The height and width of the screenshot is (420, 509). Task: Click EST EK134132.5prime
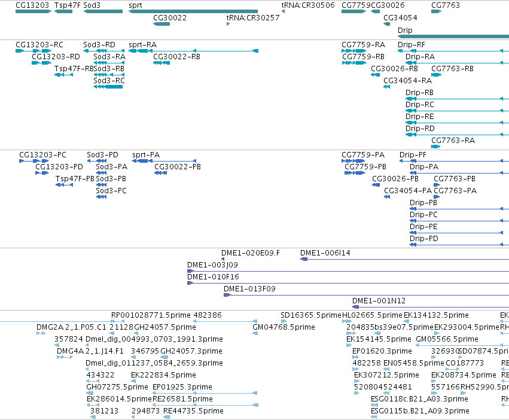coord(436,315)
